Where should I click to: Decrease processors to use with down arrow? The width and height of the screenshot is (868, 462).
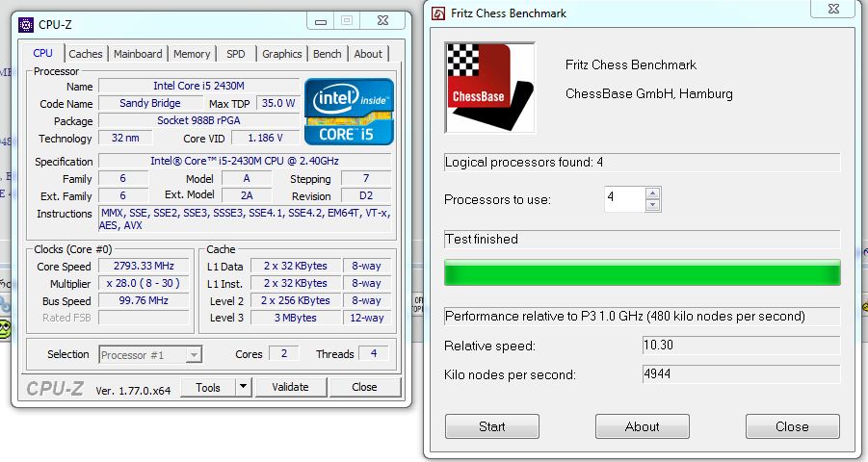tap(652, 205)
